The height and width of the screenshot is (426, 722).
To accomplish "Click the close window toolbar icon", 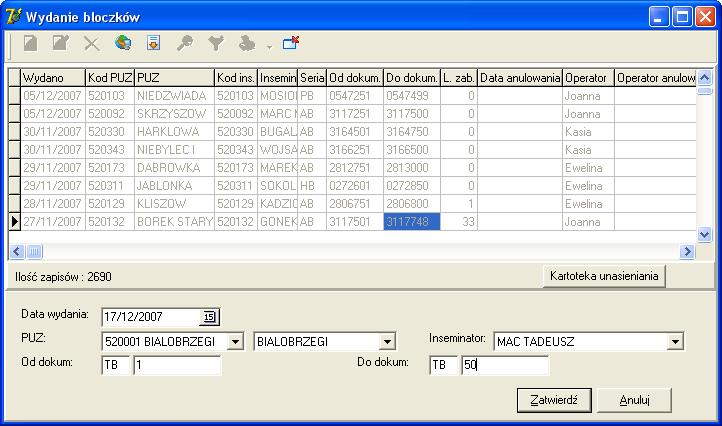I will pos(291,43).
